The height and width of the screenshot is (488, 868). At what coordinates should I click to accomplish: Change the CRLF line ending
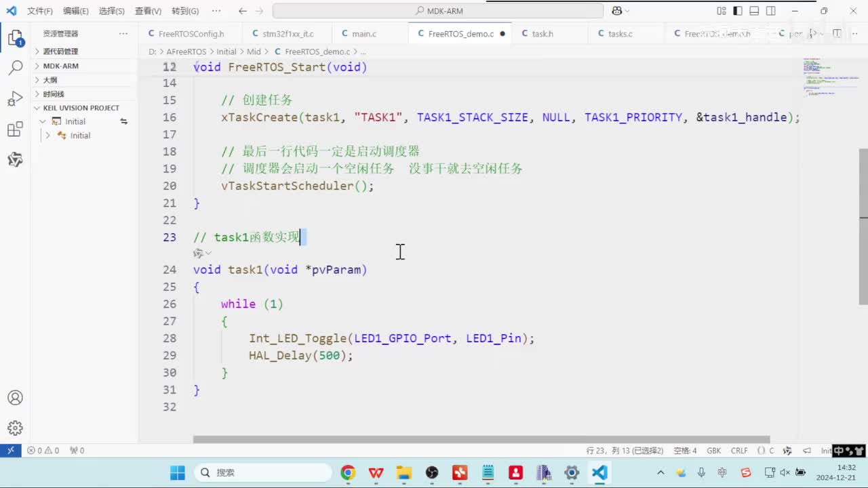(739, 450)
